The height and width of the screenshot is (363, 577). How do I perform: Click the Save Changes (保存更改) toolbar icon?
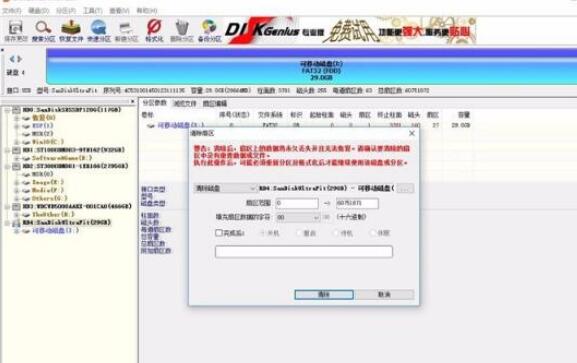[x=16, y=31]
